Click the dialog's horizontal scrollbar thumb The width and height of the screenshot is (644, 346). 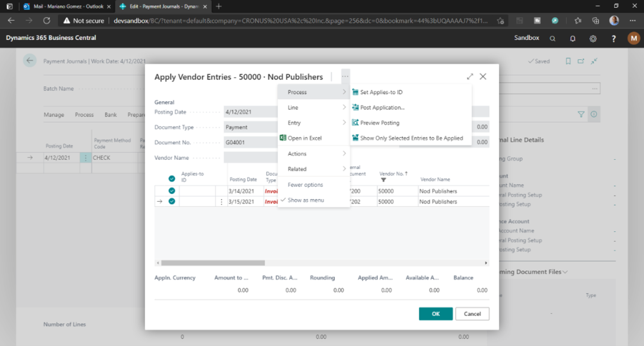(213, 263)
